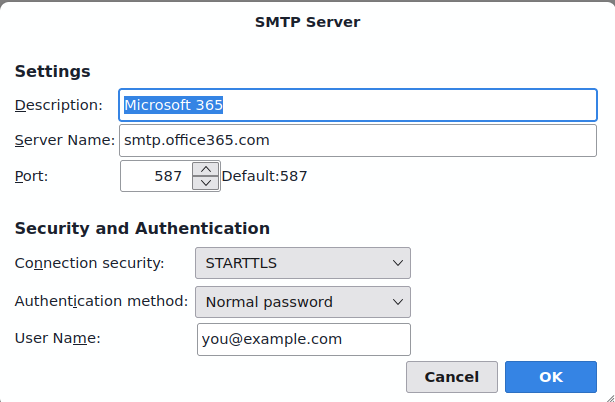The height and width of the screenshot is (402, 615).
Task: Click the User Name label
Action: click(58, 338)
